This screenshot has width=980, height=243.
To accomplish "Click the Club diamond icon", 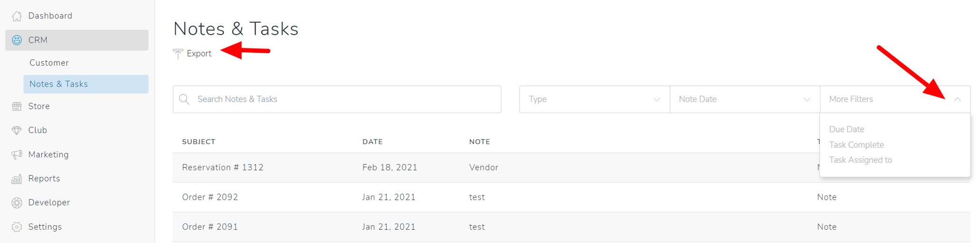I will 17,130.
